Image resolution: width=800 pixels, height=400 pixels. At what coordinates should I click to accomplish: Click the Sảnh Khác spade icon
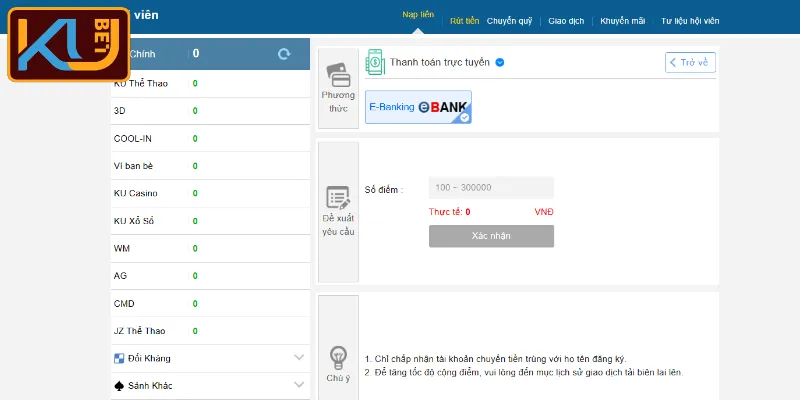point(119,386)
